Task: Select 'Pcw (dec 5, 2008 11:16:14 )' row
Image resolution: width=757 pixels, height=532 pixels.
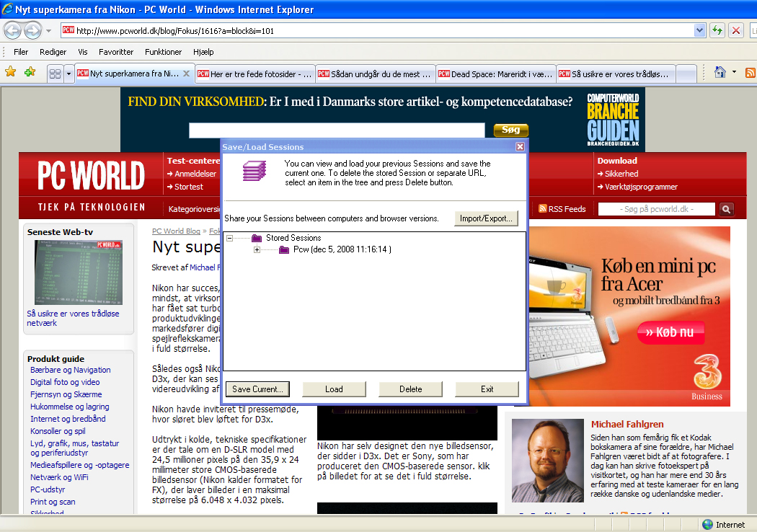Action: coord(342,249)
